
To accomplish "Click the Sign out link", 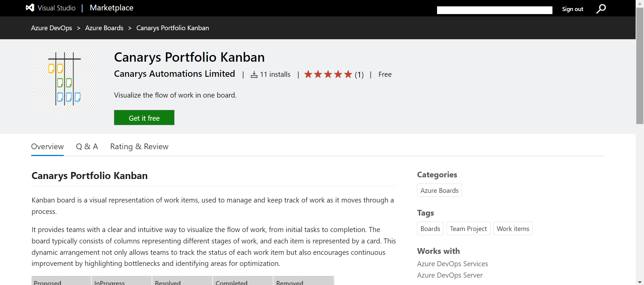I will tap(573, 9).
